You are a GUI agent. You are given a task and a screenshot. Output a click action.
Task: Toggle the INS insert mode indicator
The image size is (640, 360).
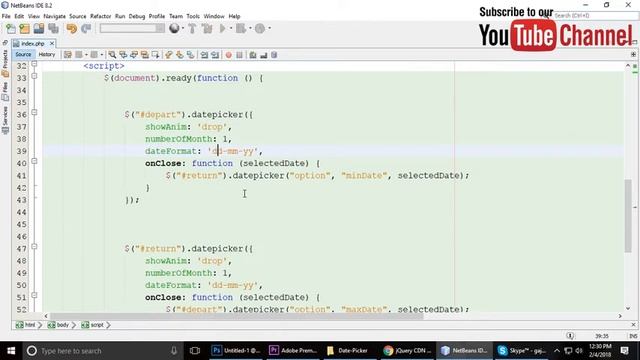[633, 336]
